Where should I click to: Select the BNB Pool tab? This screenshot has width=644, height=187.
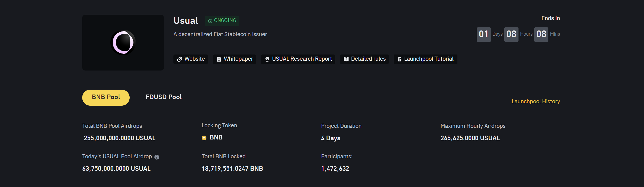pyautogui.click(x=106, y=97)
